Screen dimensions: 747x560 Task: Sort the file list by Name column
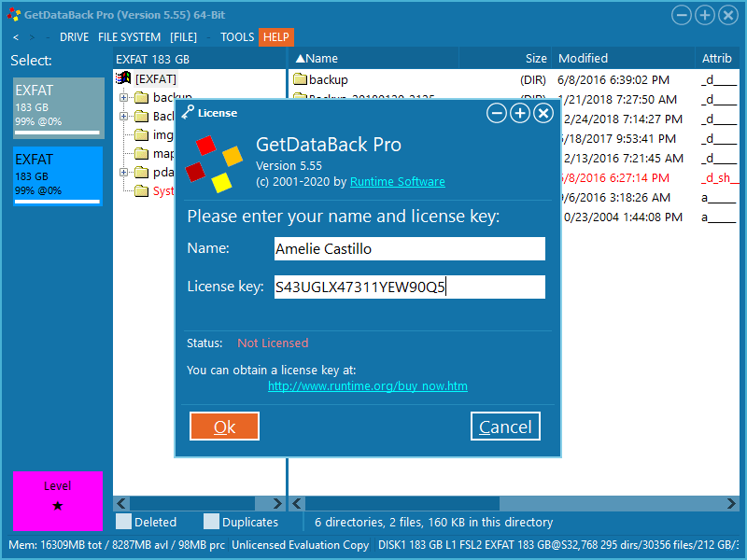click(322, 58)
